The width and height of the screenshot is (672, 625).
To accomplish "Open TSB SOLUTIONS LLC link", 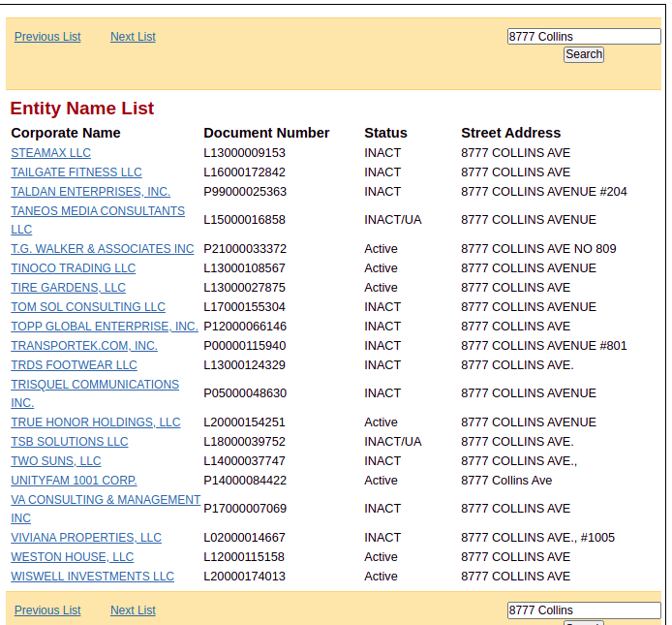I will [70, 442].
